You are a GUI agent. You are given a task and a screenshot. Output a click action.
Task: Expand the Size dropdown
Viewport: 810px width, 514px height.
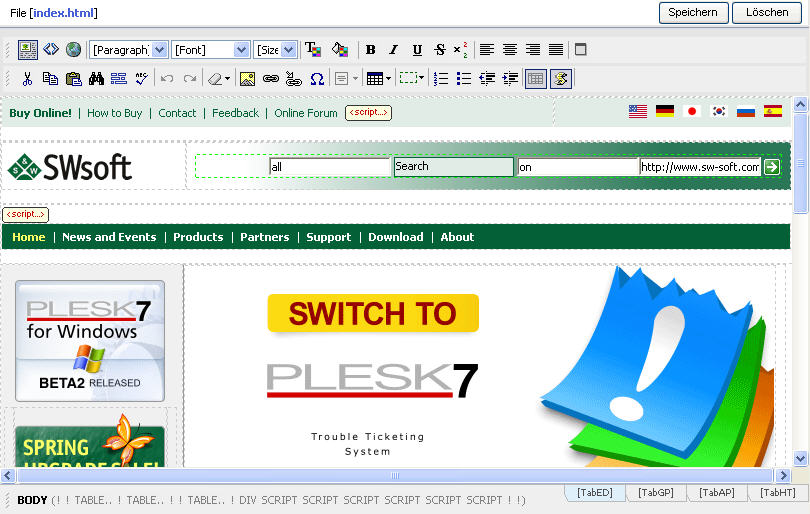275,50
